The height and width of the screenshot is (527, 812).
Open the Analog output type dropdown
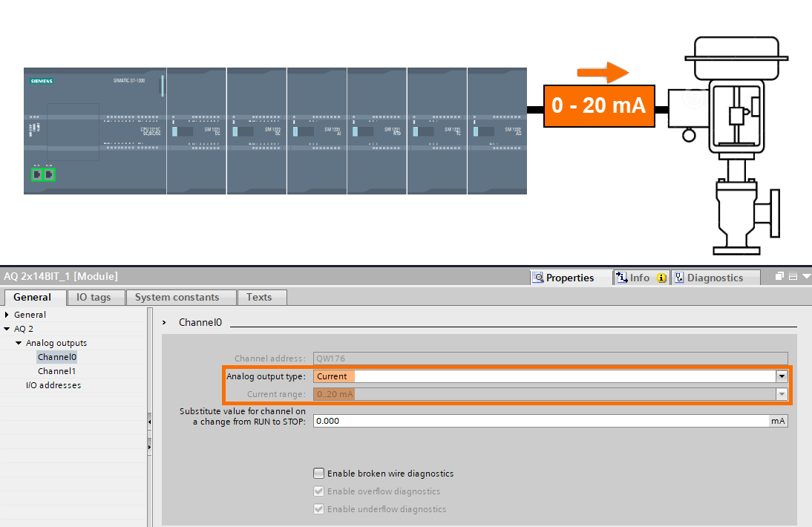[782, 376]
